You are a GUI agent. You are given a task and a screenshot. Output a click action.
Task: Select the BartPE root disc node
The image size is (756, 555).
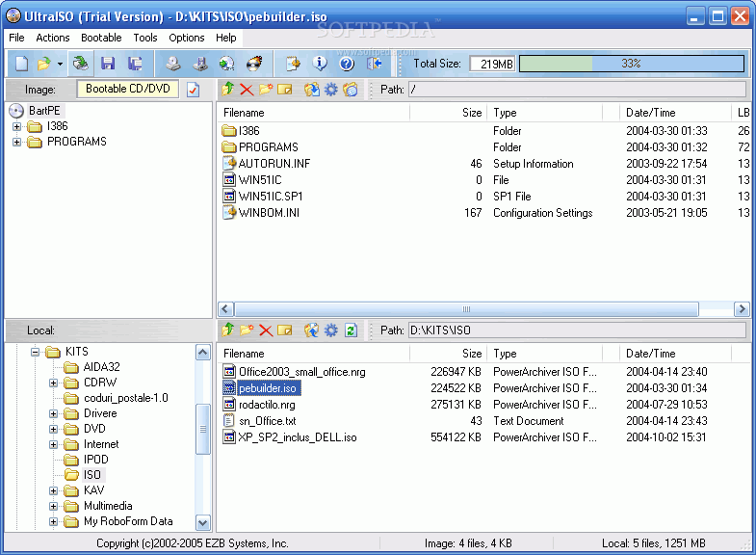(44, 111)
